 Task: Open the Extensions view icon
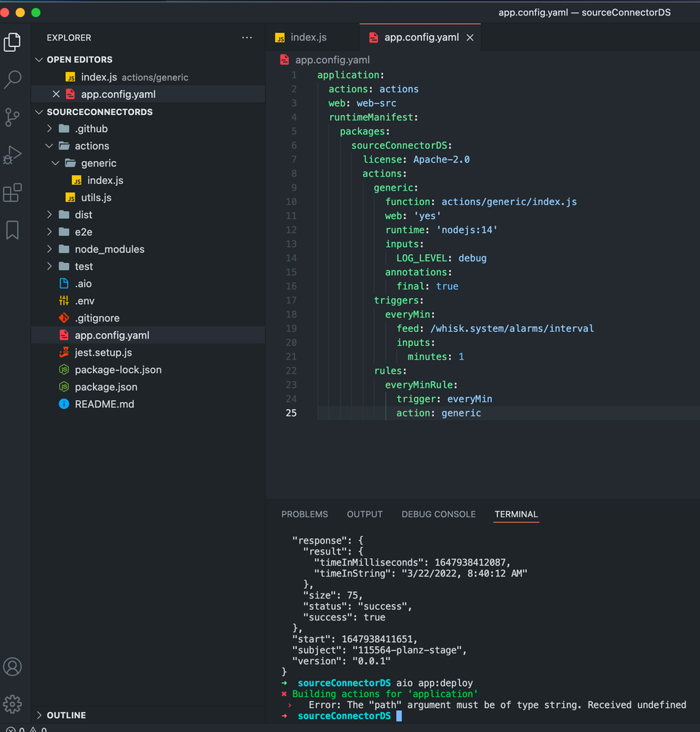coord(12,193)
